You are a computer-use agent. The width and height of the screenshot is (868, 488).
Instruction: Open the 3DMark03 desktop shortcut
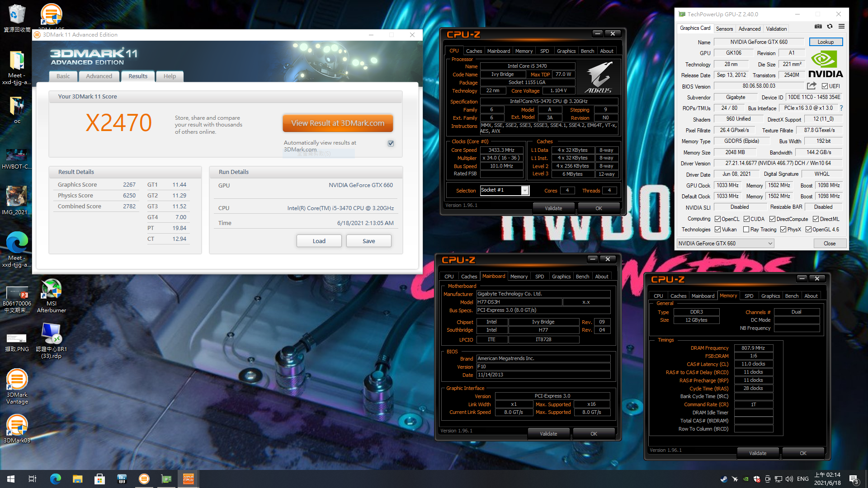pyautogui.click(x=17, y=429)
